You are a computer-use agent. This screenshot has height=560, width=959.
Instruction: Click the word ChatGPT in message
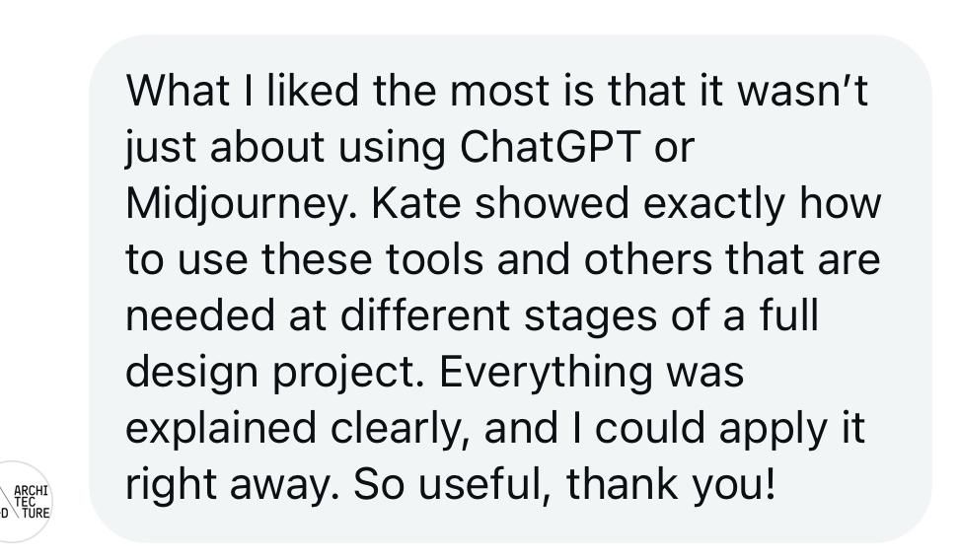coord(550,147)
